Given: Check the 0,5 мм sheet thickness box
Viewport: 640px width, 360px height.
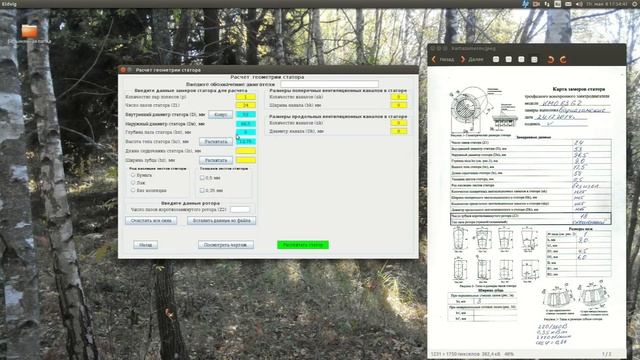Looking at the screenshot, I should [x=202, y=178].
